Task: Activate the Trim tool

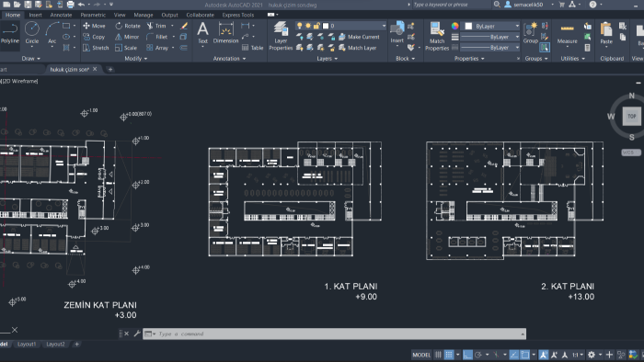Action: pyautogui.click(x=156, y=26)
